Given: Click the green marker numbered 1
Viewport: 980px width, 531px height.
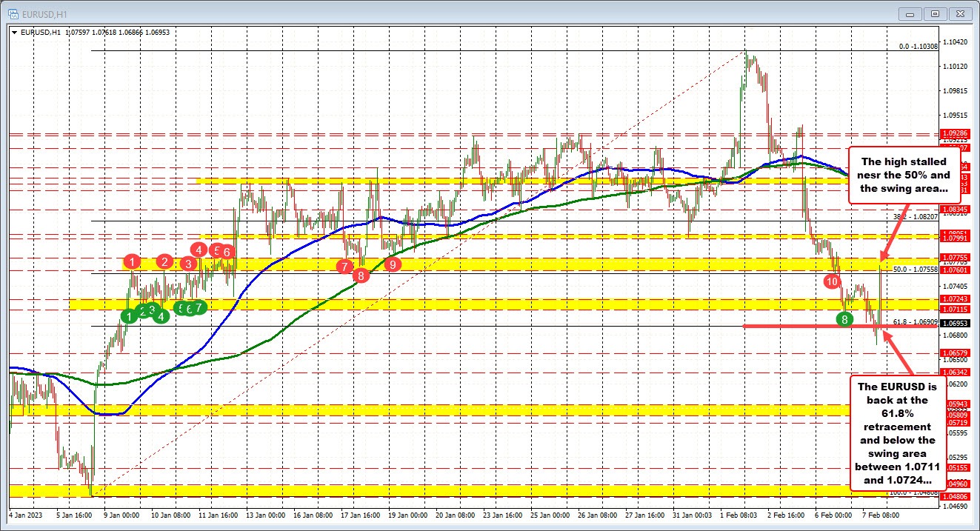Looking at the screenshot, I should [129, 315].
